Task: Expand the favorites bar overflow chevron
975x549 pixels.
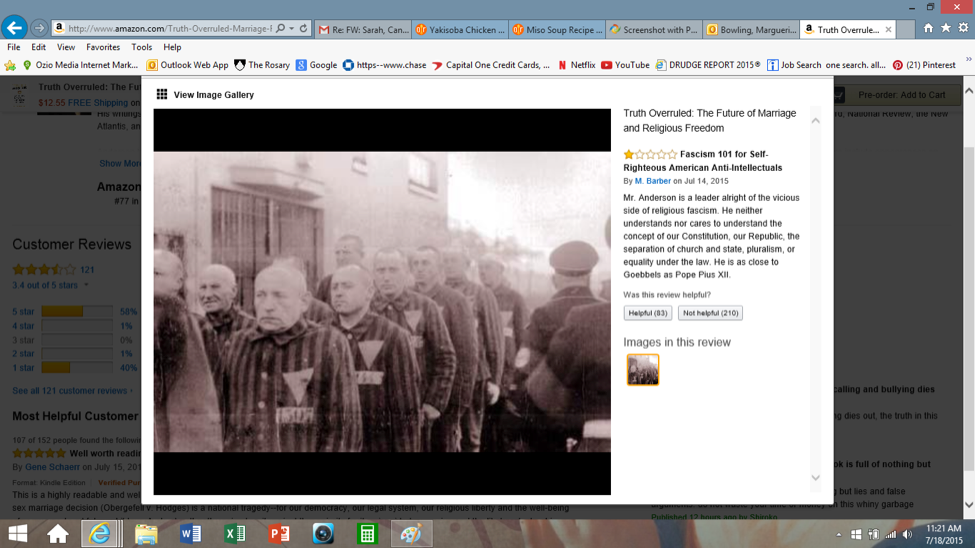Action: pyautogui.click(x=967, y=61)
